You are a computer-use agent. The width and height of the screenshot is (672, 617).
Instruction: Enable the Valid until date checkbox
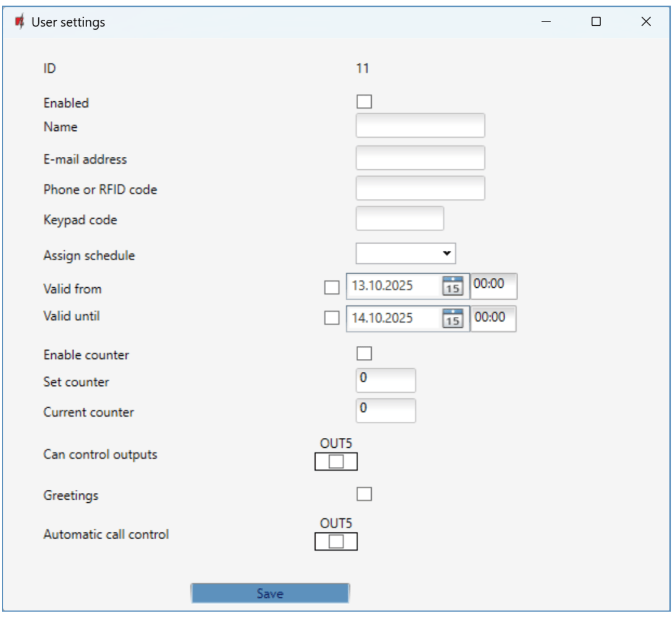click(332, 318)
